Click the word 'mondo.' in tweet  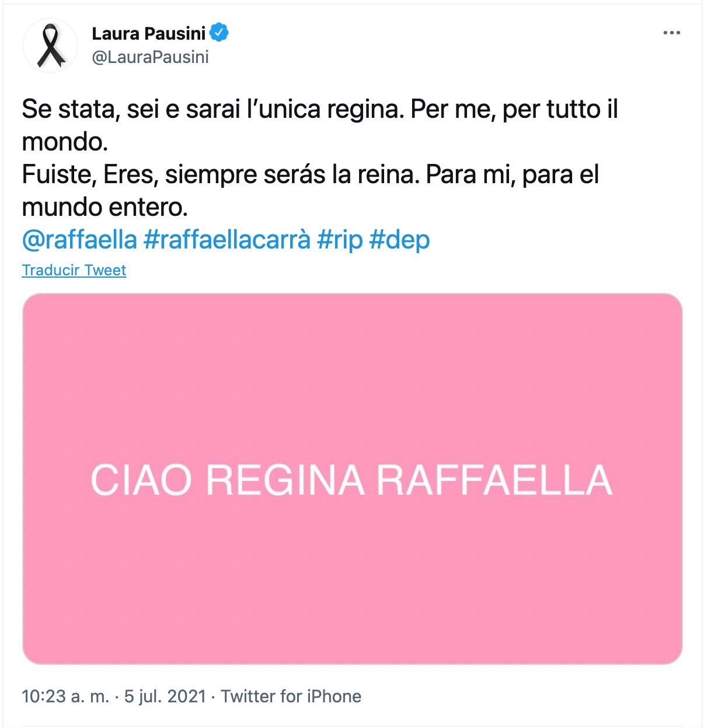click(x=65, y=142)
